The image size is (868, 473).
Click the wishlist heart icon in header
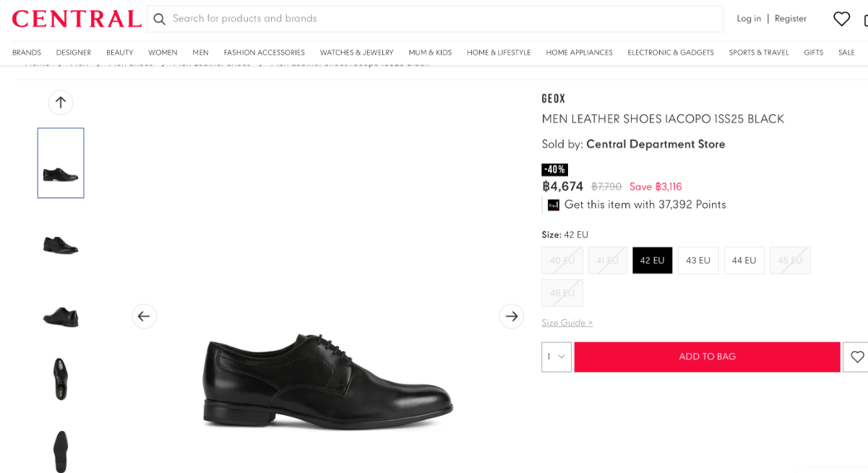(x=841, y=19)
